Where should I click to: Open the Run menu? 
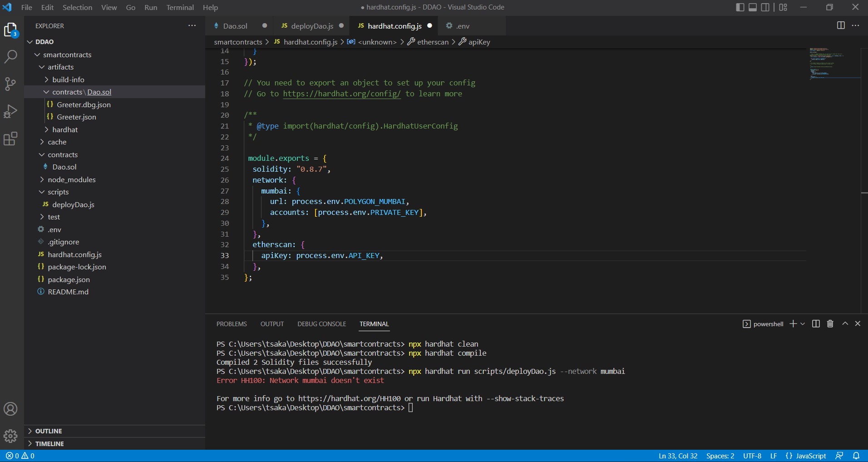click(x=151, y=7)
